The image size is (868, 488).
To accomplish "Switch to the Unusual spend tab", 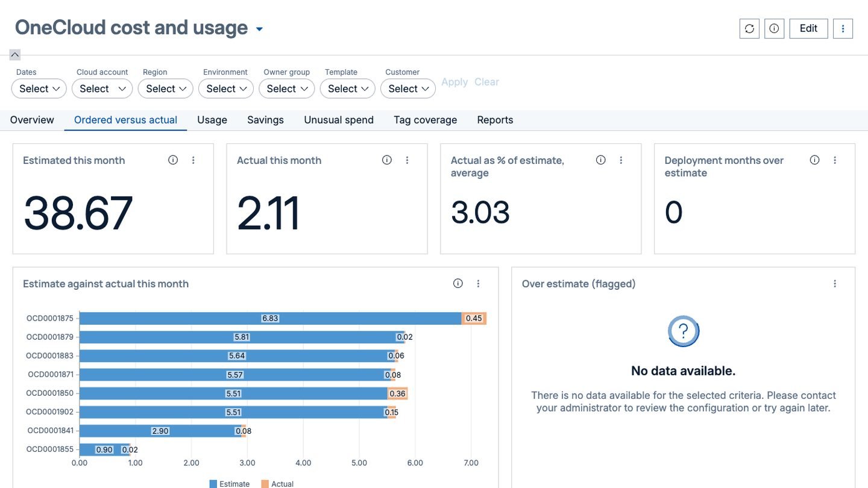I will pyautogui.click(x=339, y=120).
